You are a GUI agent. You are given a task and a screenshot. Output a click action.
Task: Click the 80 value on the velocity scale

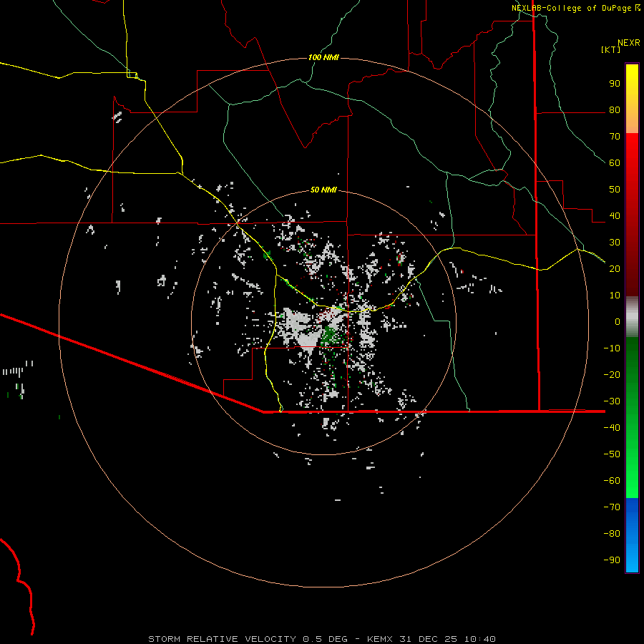[615, 110]
